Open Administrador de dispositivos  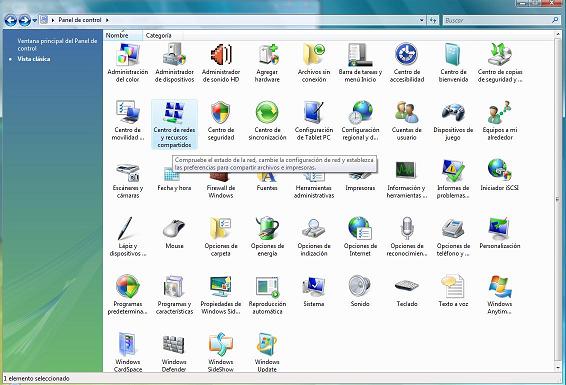point(174,63)
